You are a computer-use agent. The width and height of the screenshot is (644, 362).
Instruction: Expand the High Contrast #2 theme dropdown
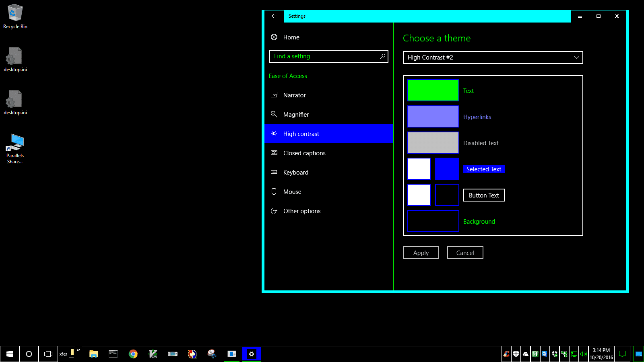pos(493,58)
